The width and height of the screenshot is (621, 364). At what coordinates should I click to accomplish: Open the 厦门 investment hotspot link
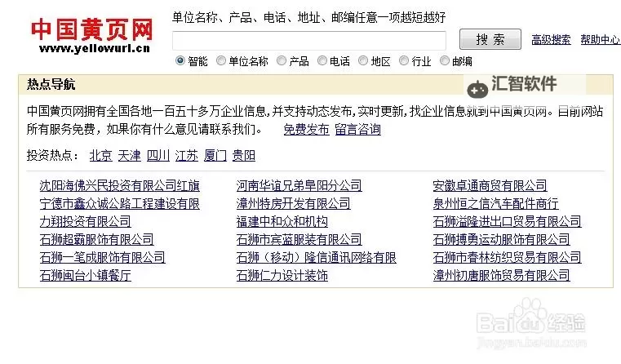coord(215,155)
